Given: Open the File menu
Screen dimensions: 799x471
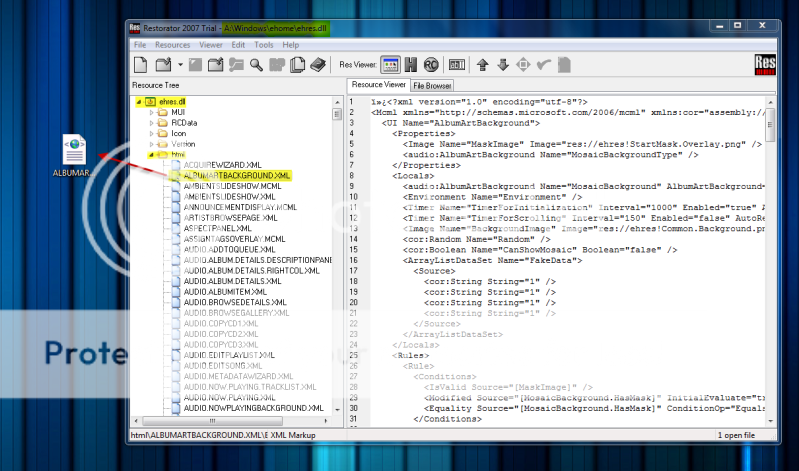Looking at the screenshot, I should 140,45.
